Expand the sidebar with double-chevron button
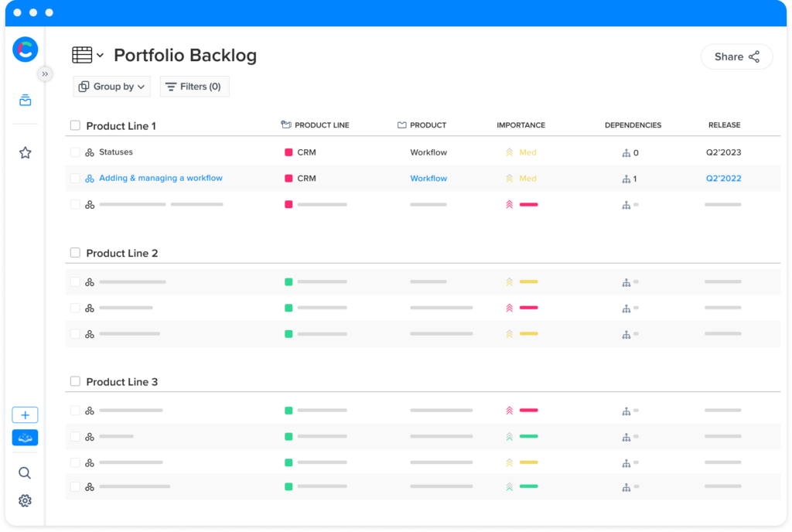Screen dimensions: 792x532 click(45, 73)
